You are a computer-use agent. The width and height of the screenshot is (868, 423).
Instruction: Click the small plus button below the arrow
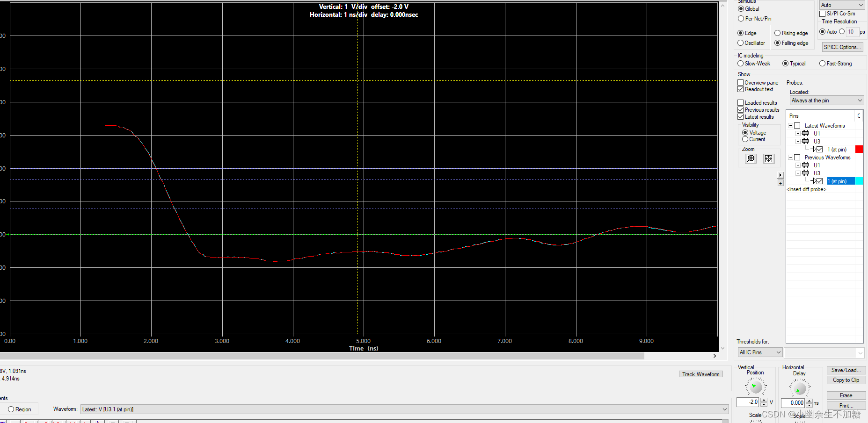pos(780,183)
